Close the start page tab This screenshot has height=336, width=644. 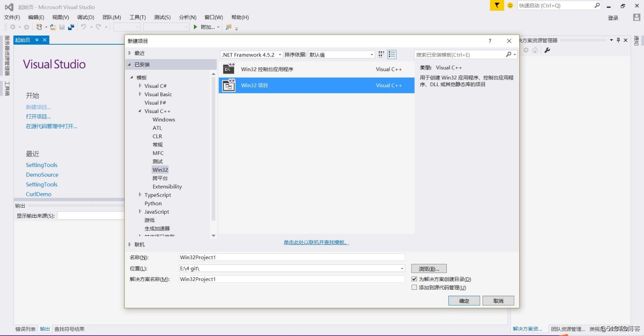pyautogui.click(x=45, y=40)
